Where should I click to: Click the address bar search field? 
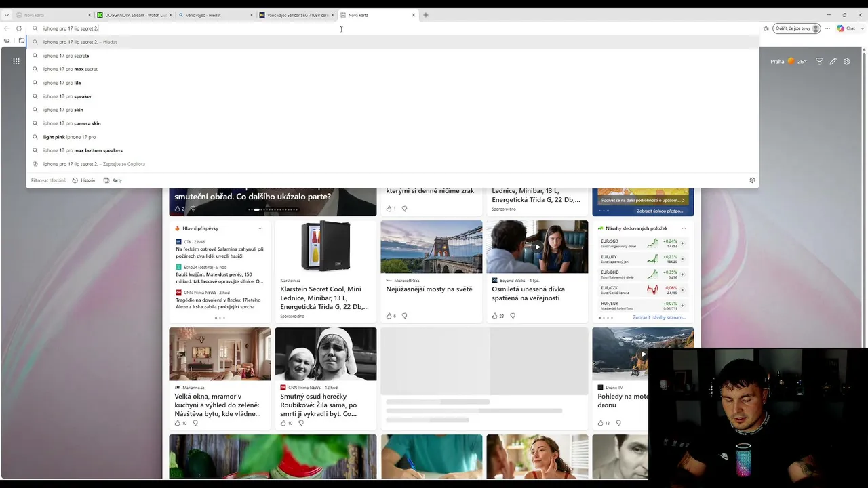tap(393, 28)
